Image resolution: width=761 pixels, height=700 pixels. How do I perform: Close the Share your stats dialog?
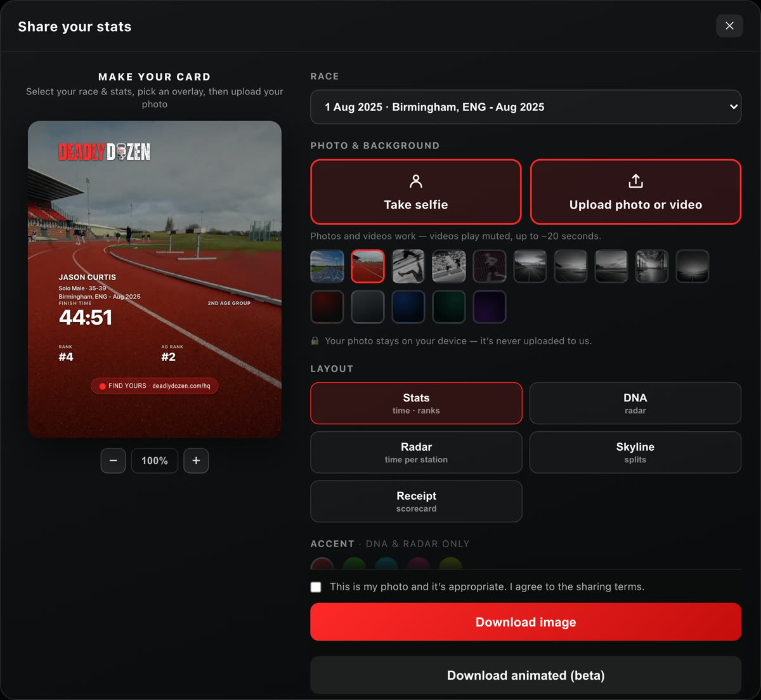[729, 26]
